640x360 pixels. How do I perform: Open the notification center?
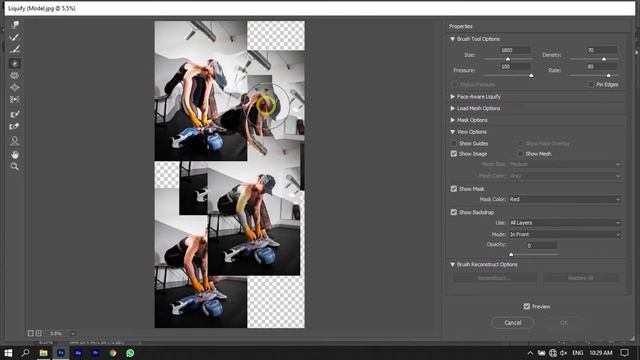[x=624, y=353]
